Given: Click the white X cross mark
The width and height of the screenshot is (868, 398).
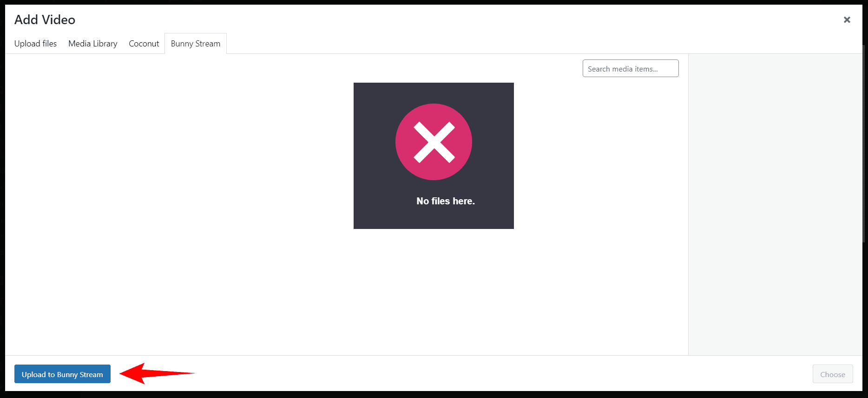Looking at the screenshot, I should point(434,142).
